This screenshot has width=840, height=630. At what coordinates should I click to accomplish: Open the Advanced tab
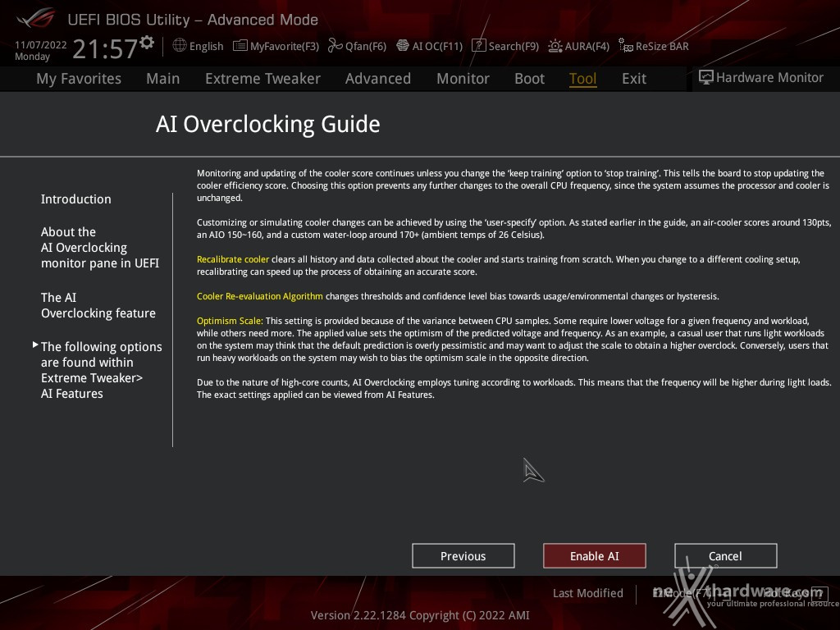(x=377, y=79)
